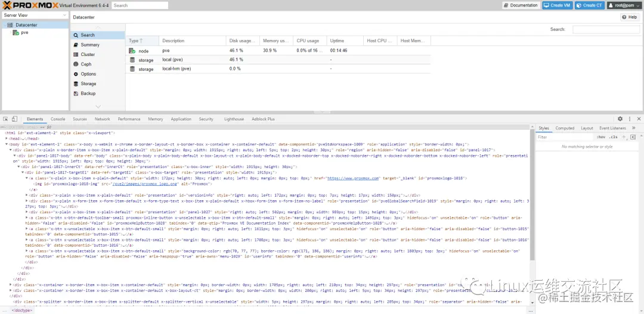Open the Options menu item

coord(97,74)
